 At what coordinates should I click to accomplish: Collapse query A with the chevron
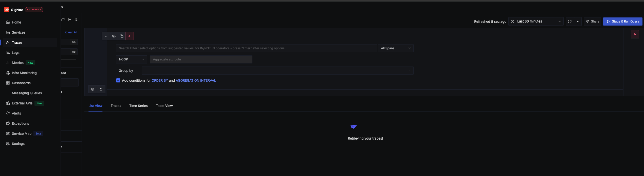(x=106, y=36)
